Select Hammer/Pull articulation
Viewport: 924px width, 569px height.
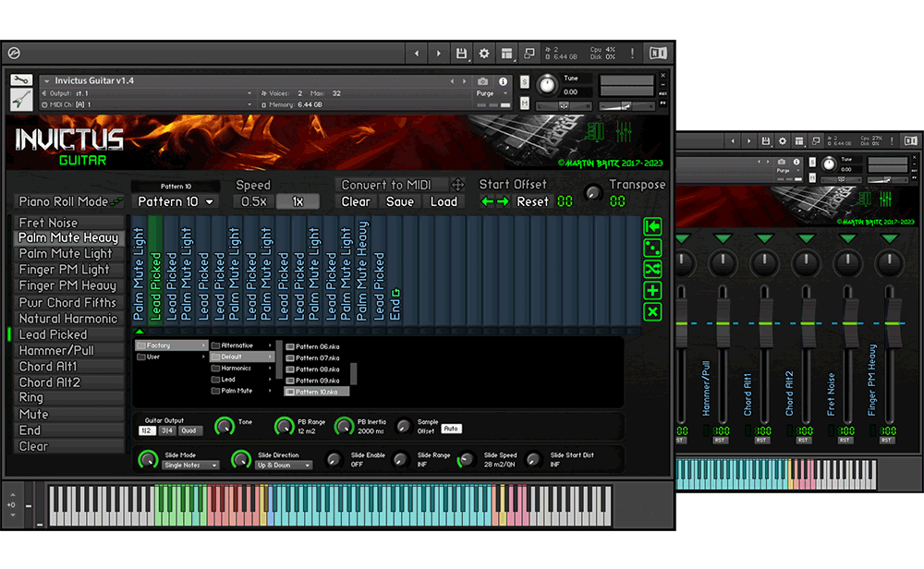(68, 350)
